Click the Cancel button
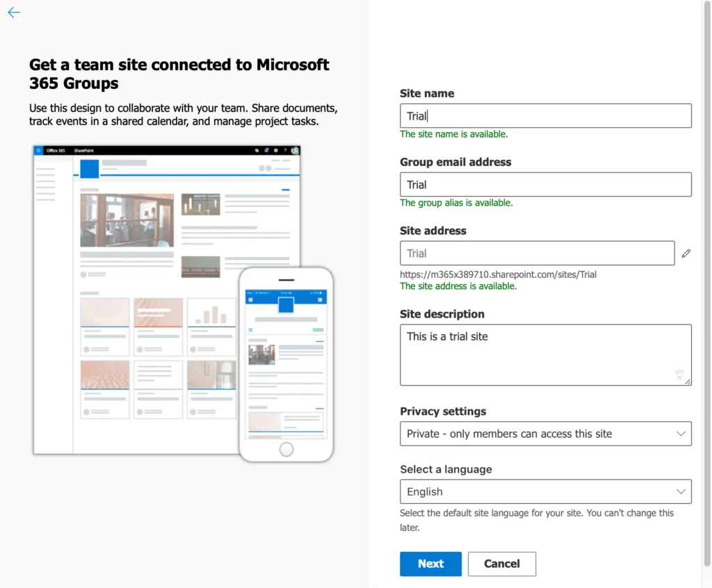The height and width of the screenshot is (588, 712). tap(502, 564)
